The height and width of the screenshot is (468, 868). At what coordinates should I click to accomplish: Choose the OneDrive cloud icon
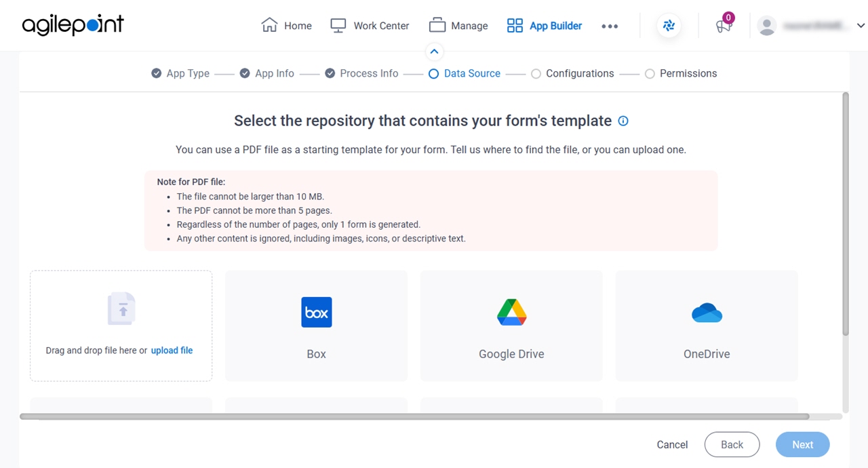707,313
